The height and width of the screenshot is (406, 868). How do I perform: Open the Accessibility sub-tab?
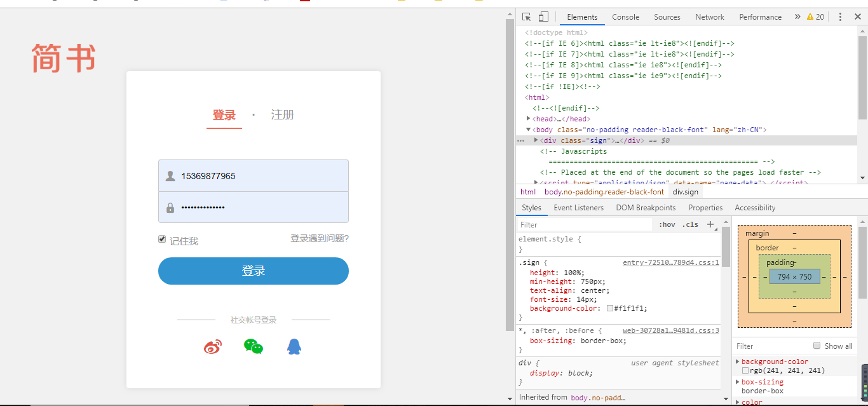(755, 208)
